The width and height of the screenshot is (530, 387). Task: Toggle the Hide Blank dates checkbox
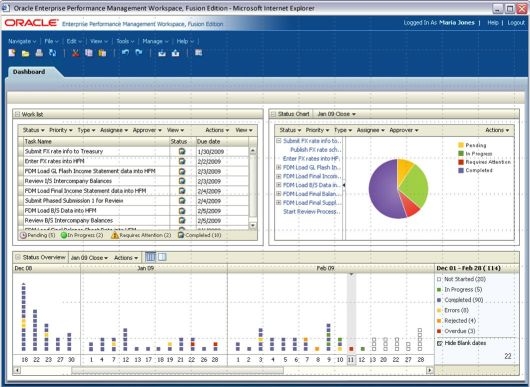(x=439, y=343)
